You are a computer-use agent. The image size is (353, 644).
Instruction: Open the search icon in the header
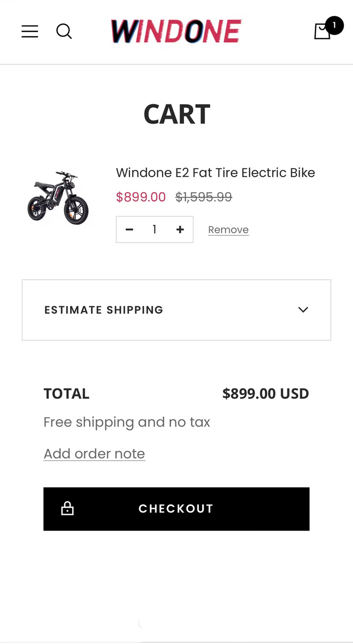64,31
